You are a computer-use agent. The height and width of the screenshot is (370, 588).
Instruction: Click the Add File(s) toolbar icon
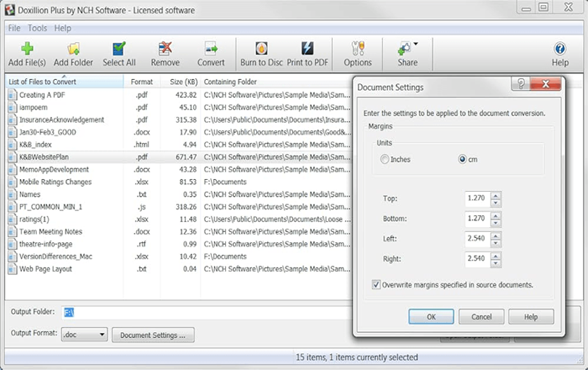pyautogui.click(x=27, y=49)
